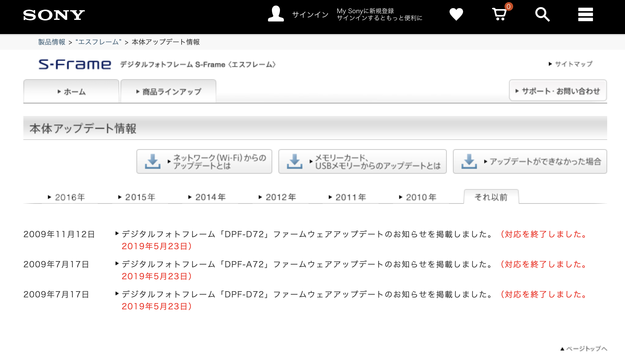Open the hamburger menu icon
The height and width of the screenshot is (364, 625).
585,14
